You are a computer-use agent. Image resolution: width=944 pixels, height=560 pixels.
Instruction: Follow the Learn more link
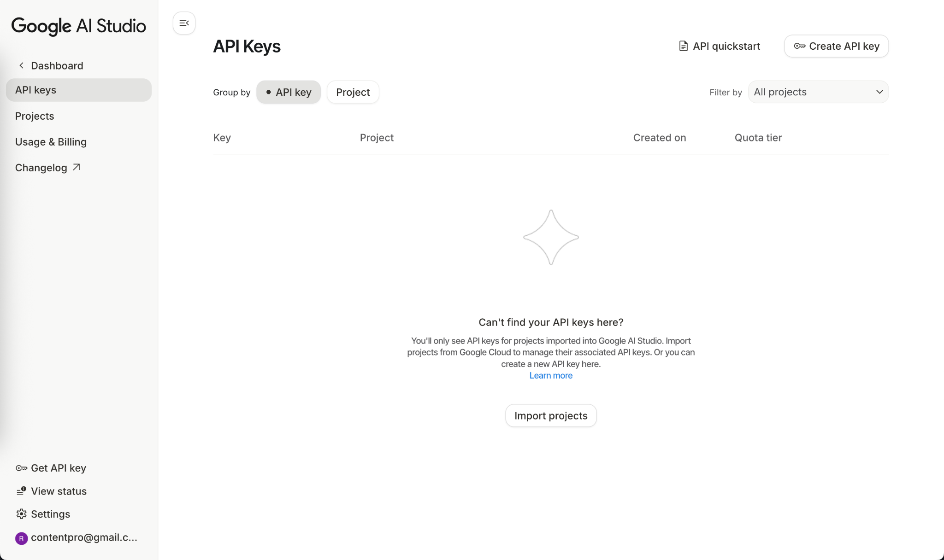coord(551,375)
